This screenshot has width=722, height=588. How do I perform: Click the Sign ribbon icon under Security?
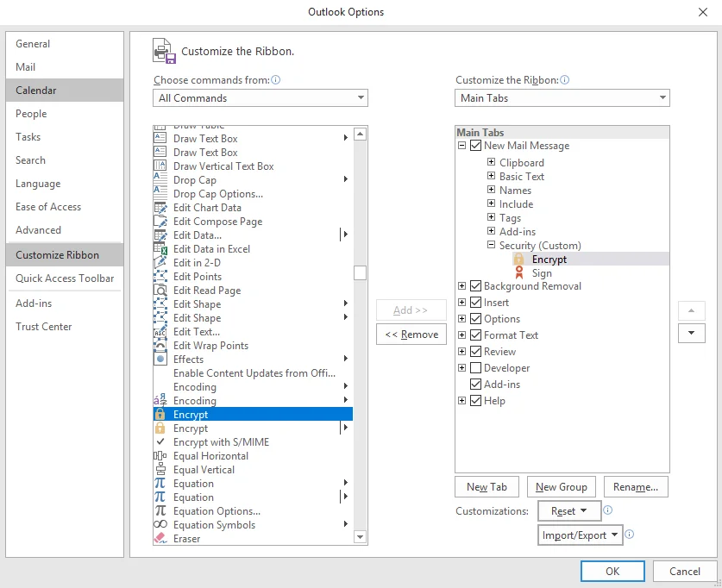(519, 272)
